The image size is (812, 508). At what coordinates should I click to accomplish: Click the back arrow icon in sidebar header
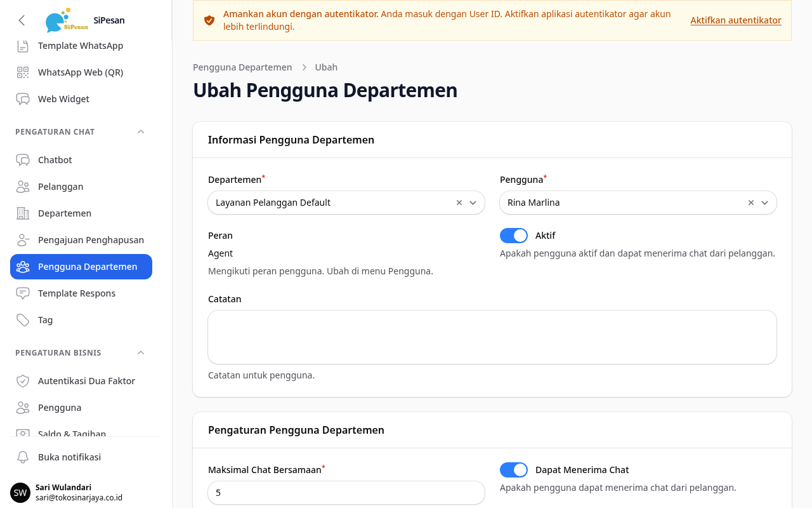[x=22, y=20]
